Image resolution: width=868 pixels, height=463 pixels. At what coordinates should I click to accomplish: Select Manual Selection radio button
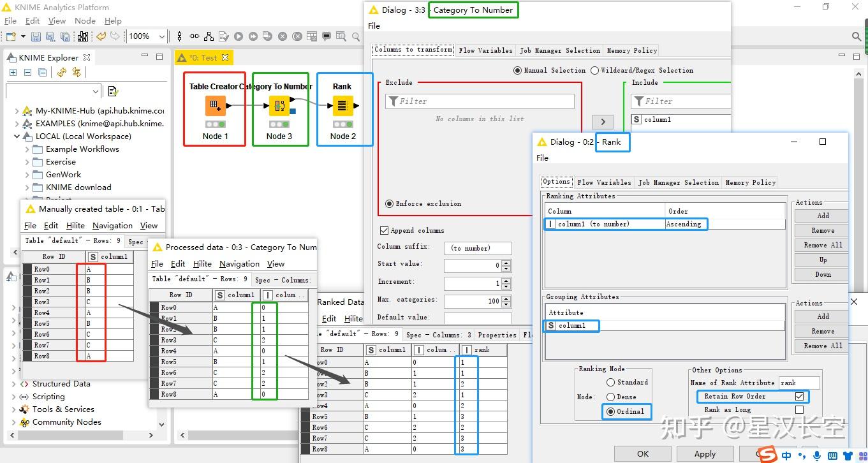[x=517, y=70]
